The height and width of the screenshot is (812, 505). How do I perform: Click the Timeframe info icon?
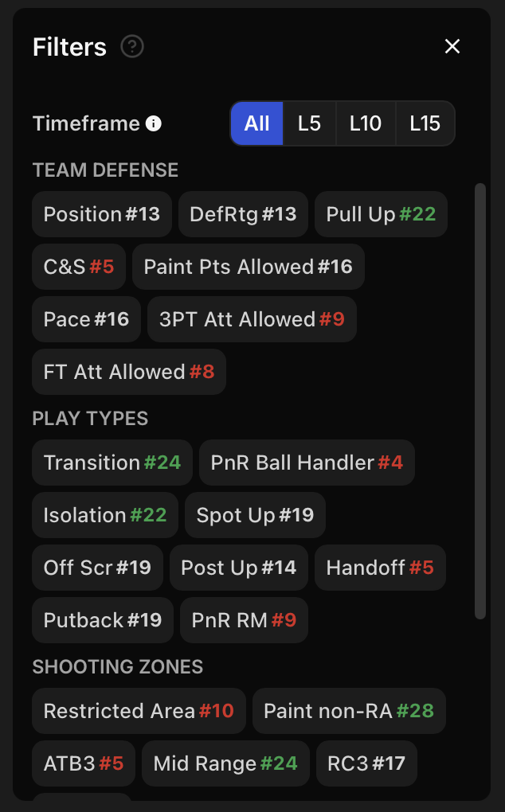(x=154, y=123)
